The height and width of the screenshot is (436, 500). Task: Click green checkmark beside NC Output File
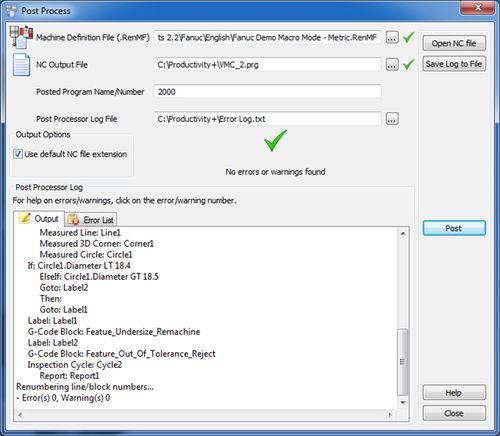(x=408, y=64)
